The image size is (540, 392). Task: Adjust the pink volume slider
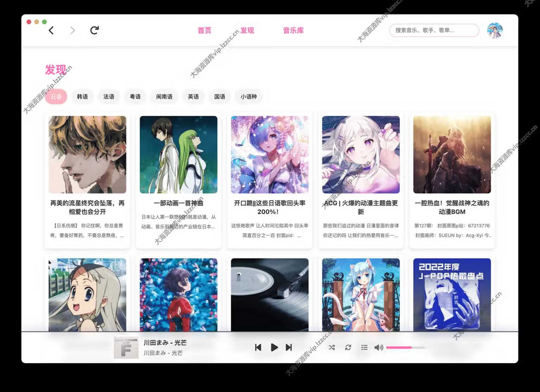coord(407,347)
